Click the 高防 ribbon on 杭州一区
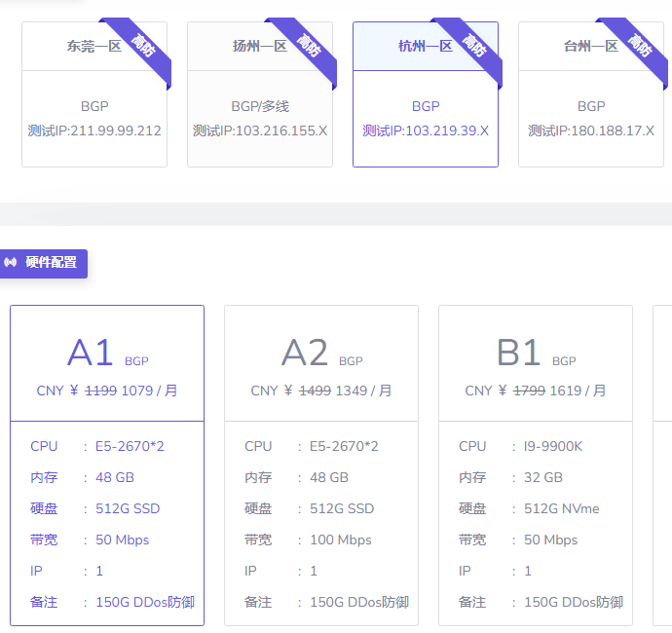 474,46
